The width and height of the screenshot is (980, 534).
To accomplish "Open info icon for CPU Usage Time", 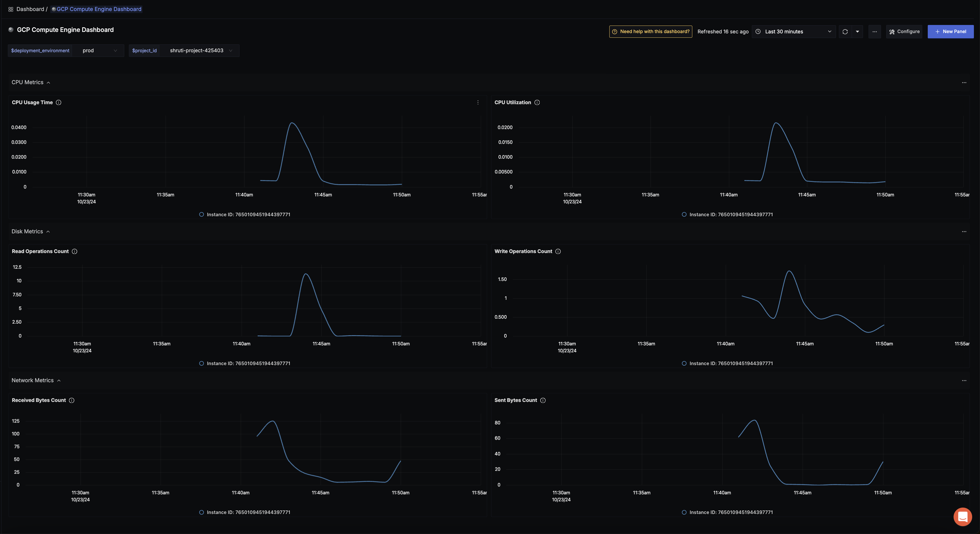I will [59, 102].
